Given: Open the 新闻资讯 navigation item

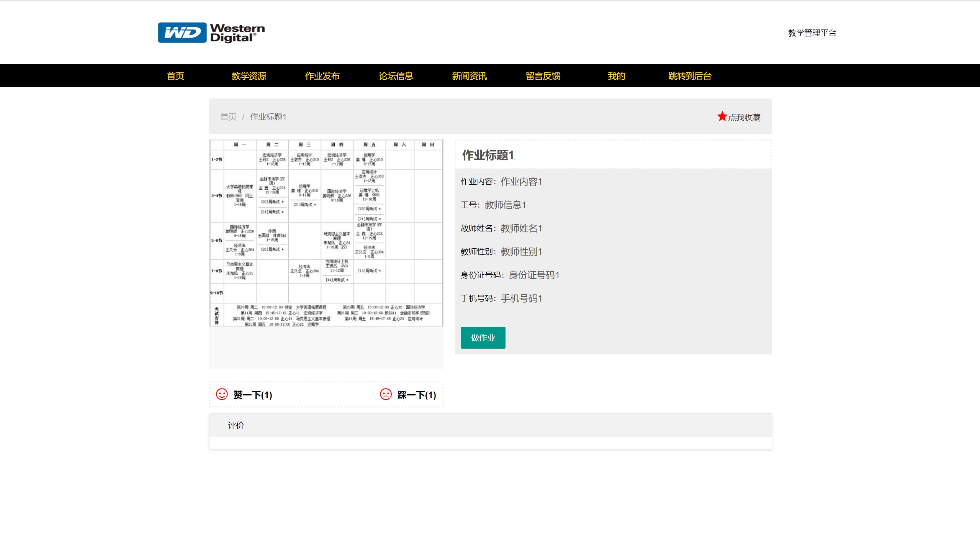Looking at the screenshot, I should click(469, 76).
